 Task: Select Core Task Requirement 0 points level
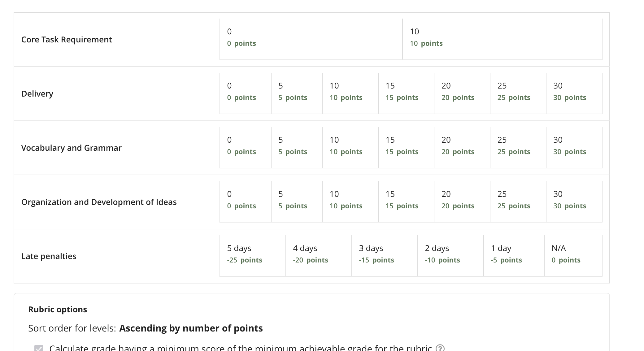pyautogui.click(x=311, y=39)
